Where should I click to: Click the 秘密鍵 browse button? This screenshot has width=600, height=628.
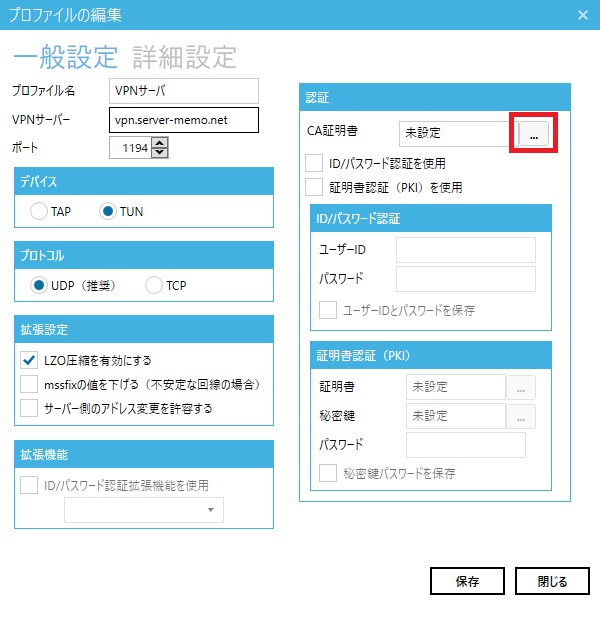click(522, 416)
